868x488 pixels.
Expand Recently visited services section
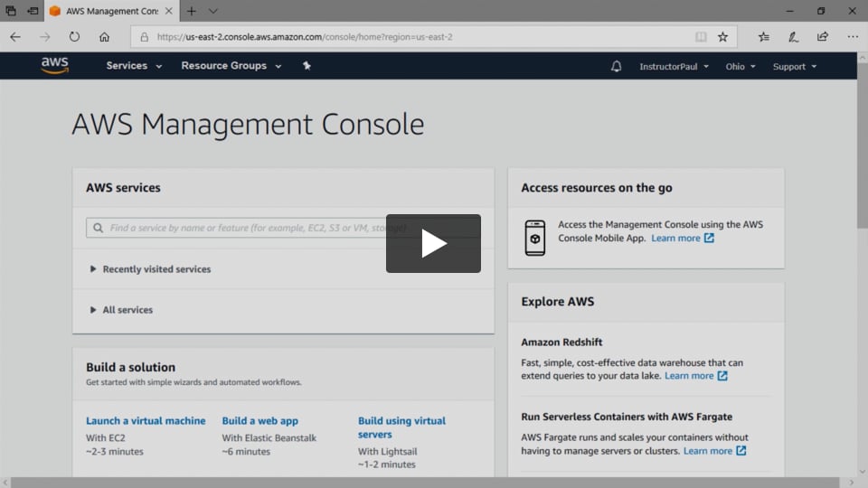coord(156,269)
